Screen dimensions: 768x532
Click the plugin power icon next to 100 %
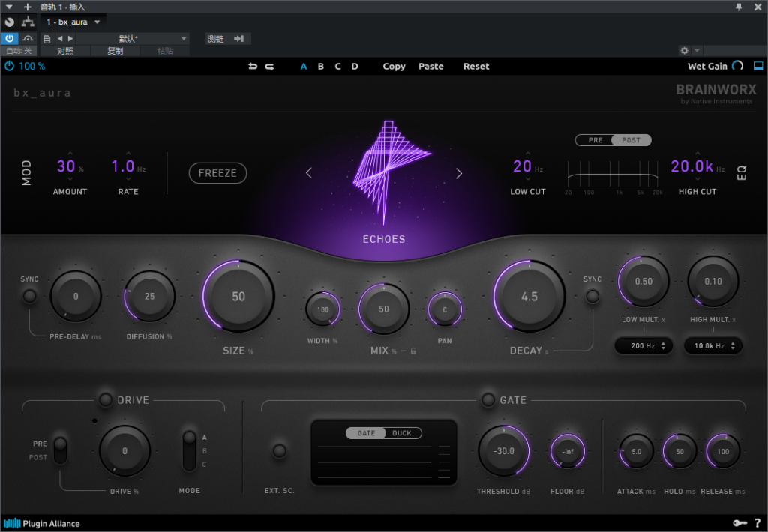point(9,66)
